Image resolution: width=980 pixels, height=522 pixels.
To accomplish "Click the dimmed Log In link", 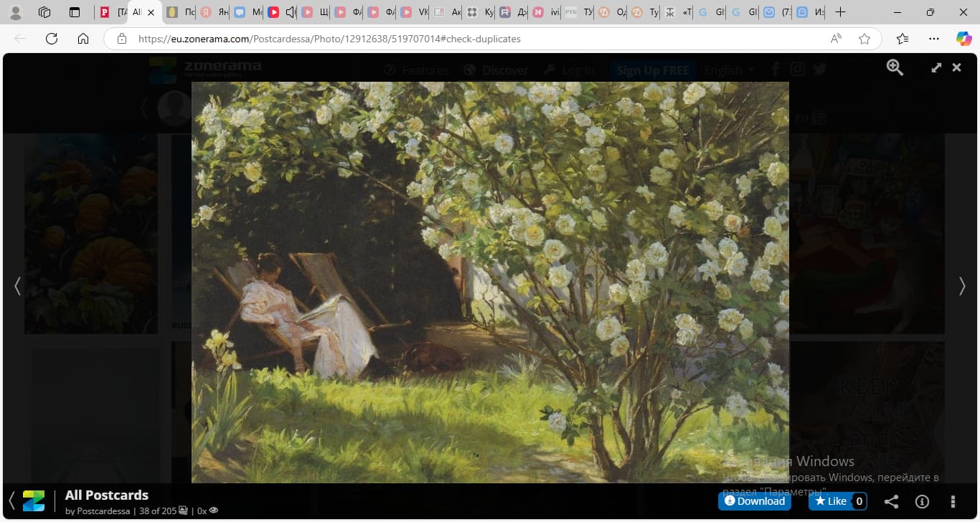I will pos(569,70).
